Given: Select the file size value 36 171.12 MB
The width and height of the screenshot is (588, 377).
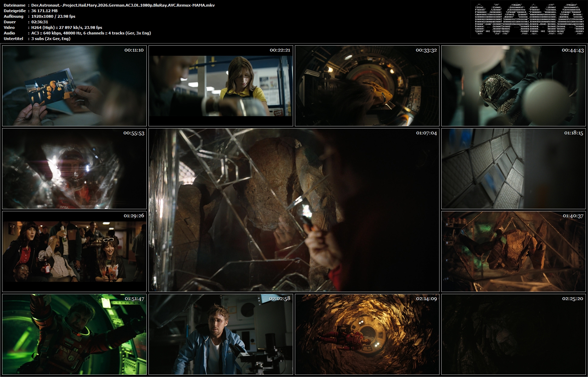Looking at the screenshot, I should point(44,11).
